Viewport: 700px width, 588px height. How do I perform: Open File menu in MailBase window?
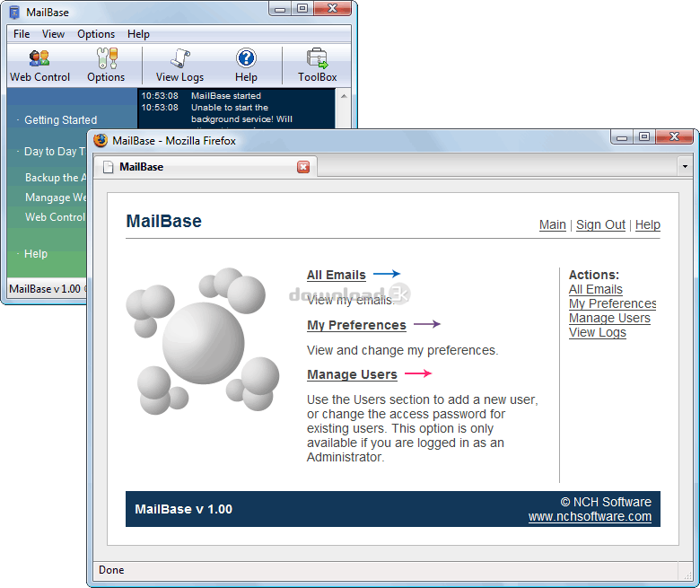coord(22,34)
